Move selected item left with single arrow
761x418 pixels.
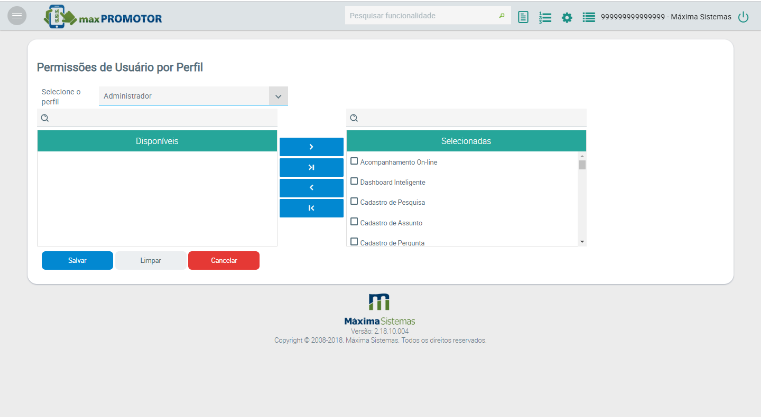click(312, 187)
